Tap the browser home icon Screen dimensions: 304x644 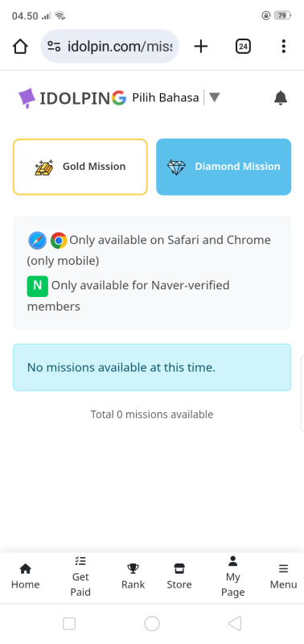click(x=20, y=47)
